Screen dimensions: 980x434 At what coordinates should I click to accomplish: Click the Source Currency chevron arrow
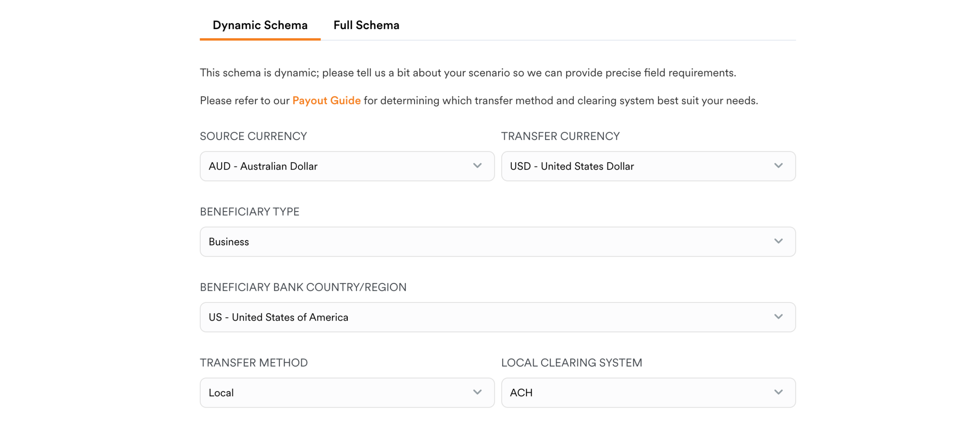tap(477, 166)
